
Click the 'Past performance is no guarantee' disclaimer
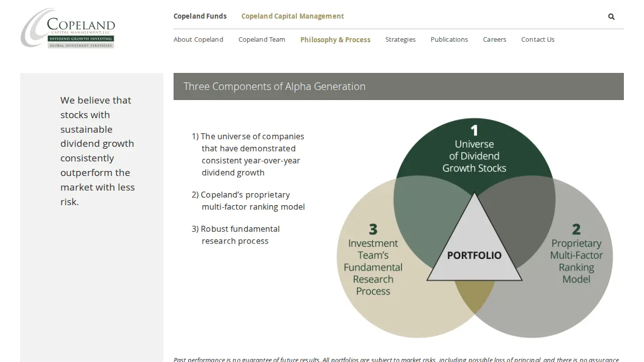396,359
